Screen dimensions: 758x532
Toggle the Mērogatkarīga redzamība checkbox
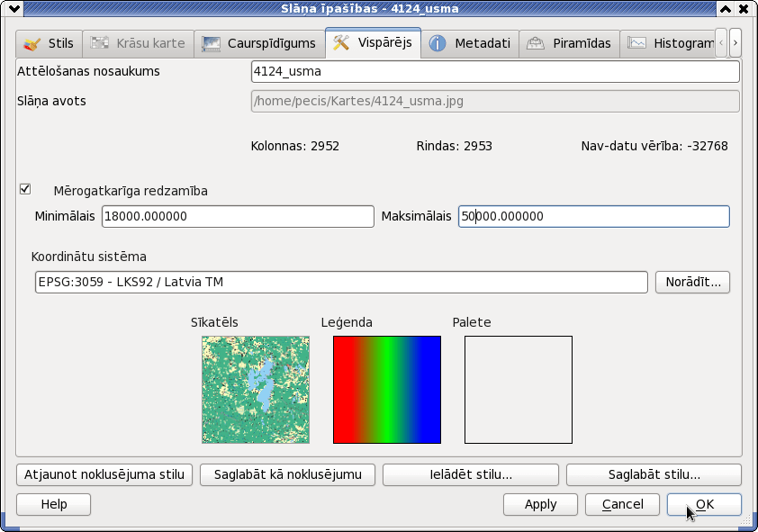[x=25, y=189]
